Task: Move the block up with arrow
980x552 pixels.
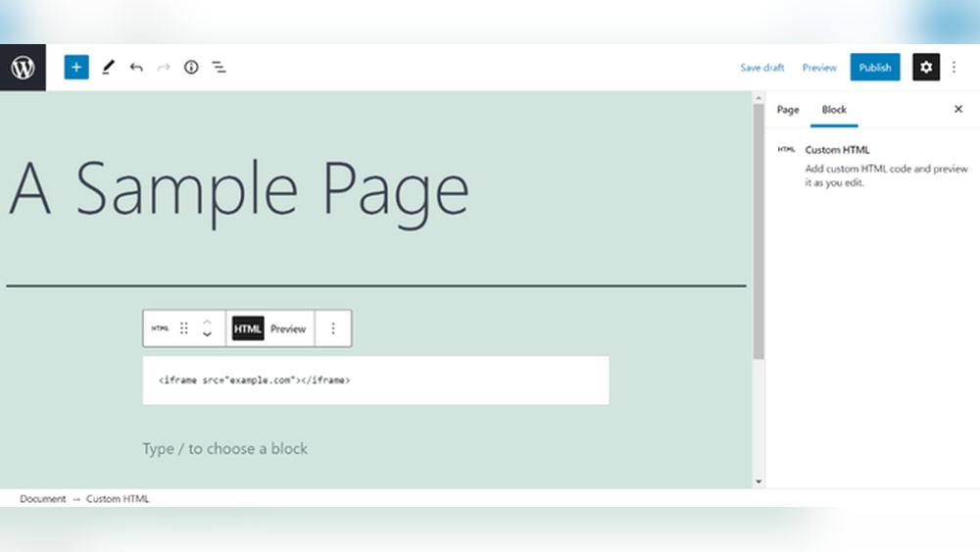Action: [x=207, y=322]
